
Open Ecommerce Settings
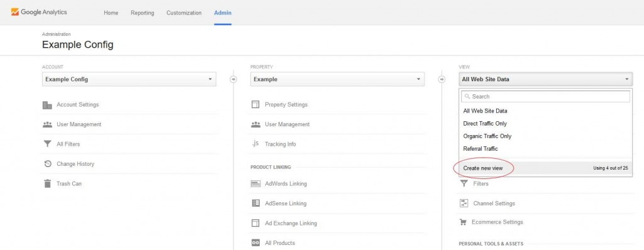(497, 222)
